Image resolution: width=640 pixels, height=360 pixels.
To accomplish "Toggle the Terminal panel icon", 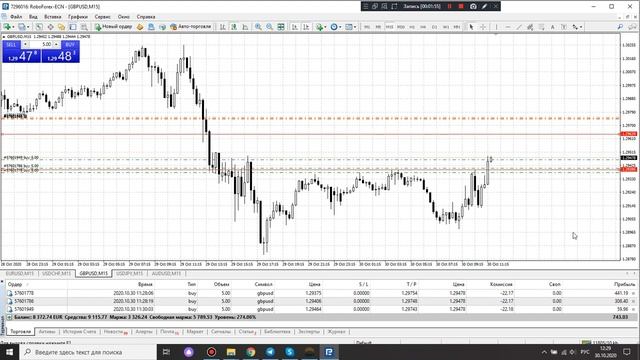I will pyautogui.click(x=73, y=27).
